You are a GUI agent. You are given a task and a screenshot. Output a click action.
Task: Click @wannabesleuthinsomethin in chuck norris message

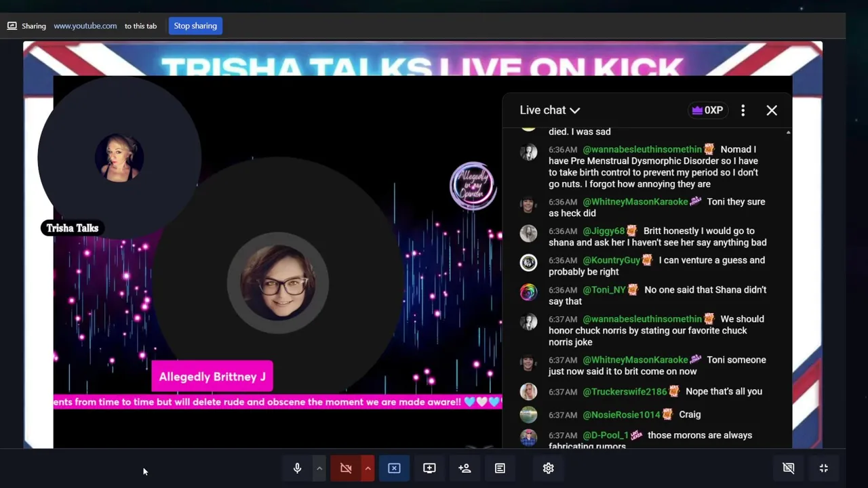(642, 319)
